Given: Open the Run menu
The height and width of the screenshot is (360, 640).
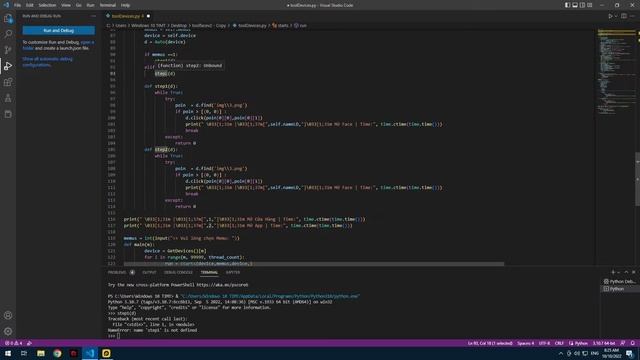Looking at the screenshot, I should pyautogui.click(x=90, y=5).
